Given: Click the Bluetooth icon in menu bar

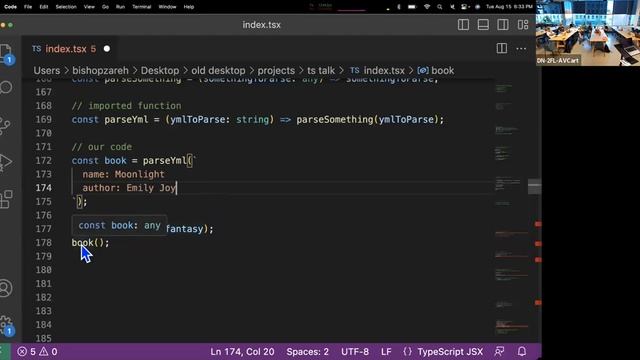Looking at the screenshot, I should pos(399,7).
